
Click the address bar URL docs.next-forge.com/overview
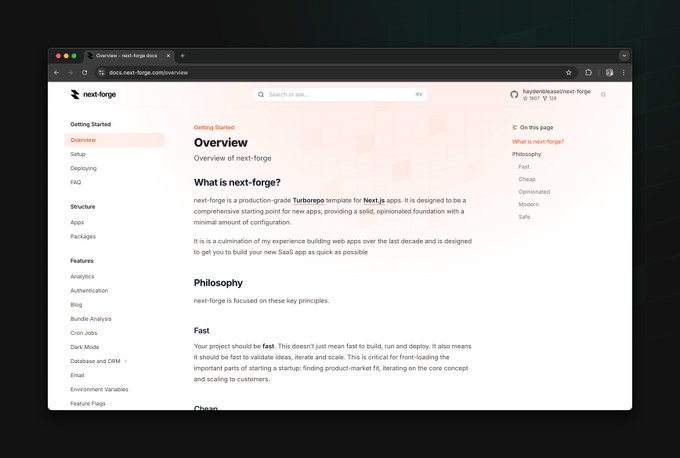click(148, 73)
